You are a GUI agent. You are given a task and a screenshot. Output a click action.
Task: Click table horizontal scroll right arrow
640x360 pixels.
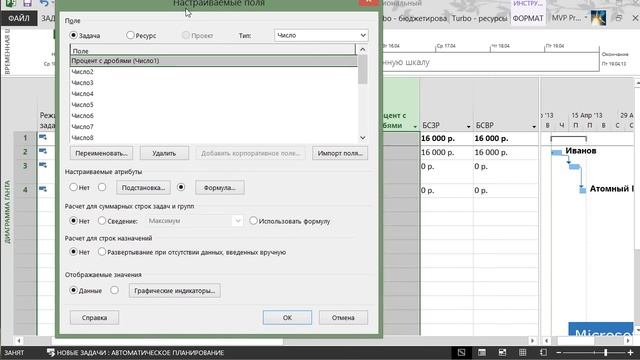[x=532, y=340]
